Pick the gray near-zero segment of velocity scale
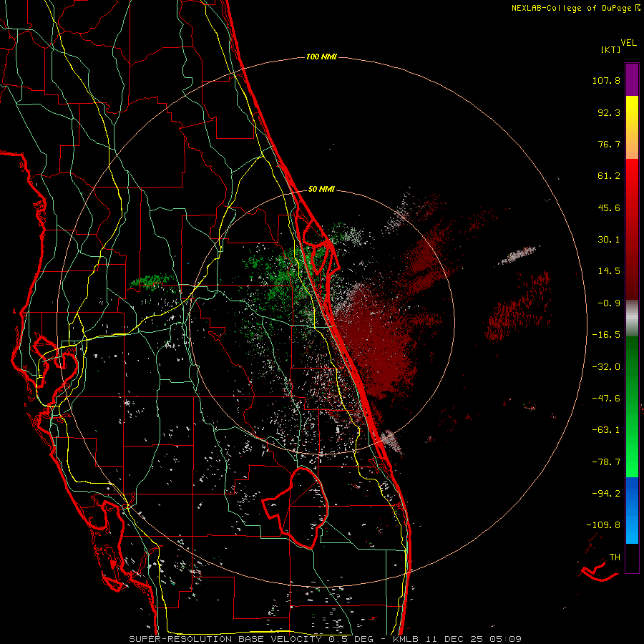The image size is (644, 644). point(632,318)
